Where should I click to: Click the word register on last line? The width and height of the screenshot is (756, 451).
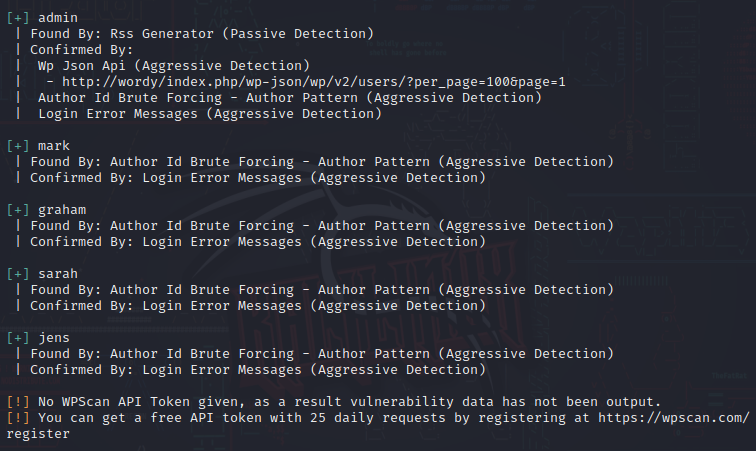click(38, 434)
